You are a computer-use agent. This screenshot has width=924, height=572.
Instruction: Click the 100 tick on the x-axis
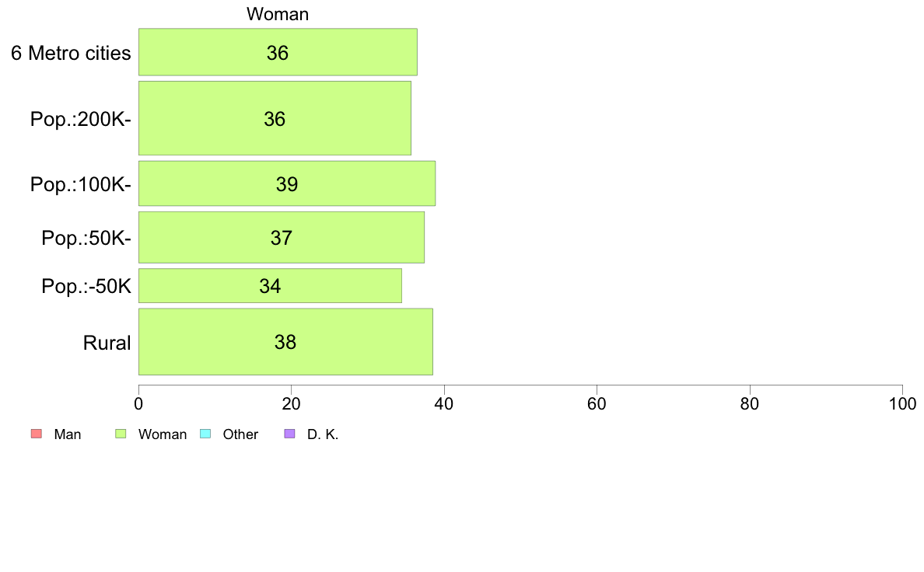(x=902, y=403)
